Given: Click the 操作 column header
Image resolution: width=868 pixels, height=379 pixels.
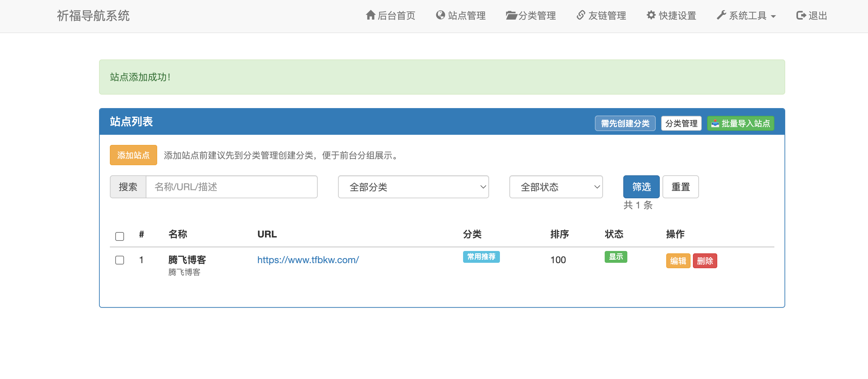Looking at the screenshot, I should 675,234.
